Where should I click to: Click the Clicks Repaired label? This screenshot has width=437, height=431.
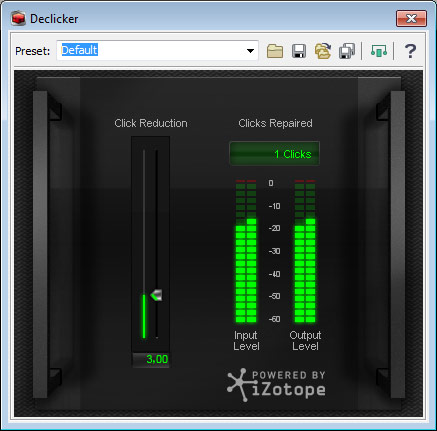(275, 123)
